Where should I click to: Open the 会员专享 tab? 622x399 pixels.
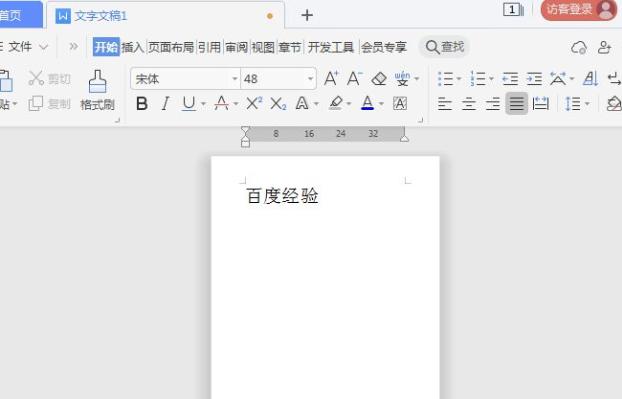point(384,47)
